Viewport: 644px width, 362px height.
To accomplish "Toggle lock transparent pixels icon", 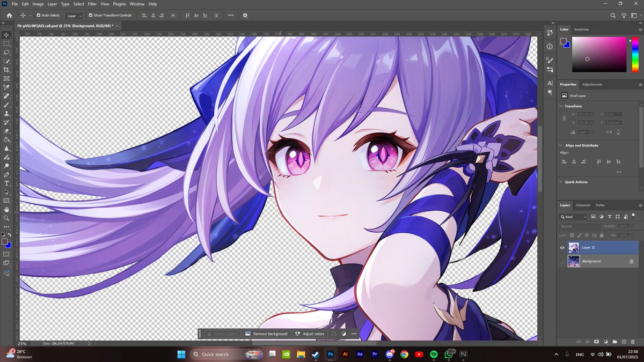I will tap(572, 235).
